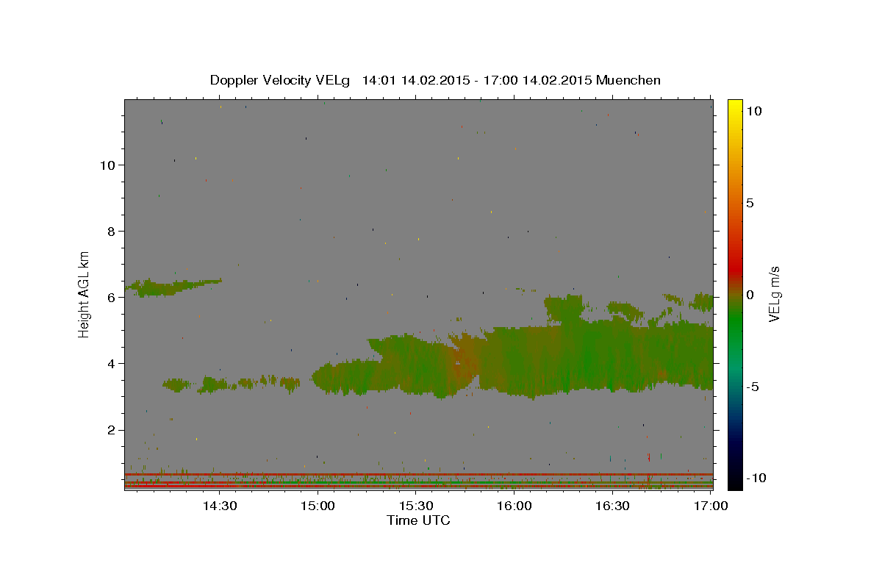Click the 17:00 time tick label
This screenshot has width=882, height=588.
(x=711, y=506)
